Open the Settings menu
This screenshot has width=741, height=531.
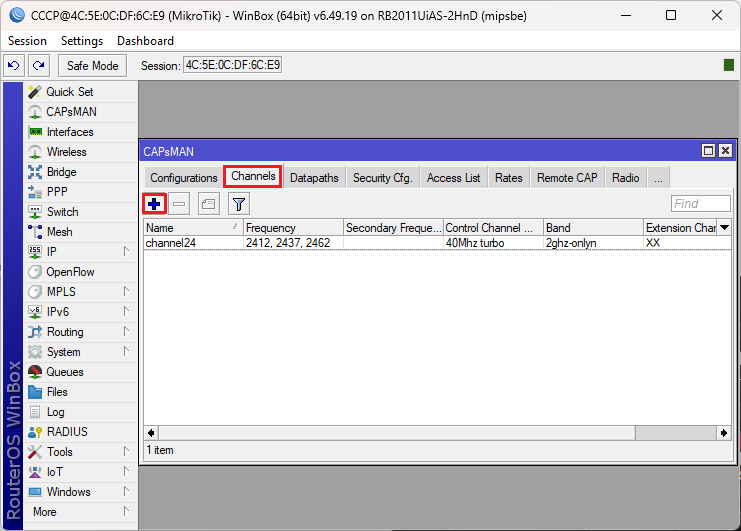(82, 41)
